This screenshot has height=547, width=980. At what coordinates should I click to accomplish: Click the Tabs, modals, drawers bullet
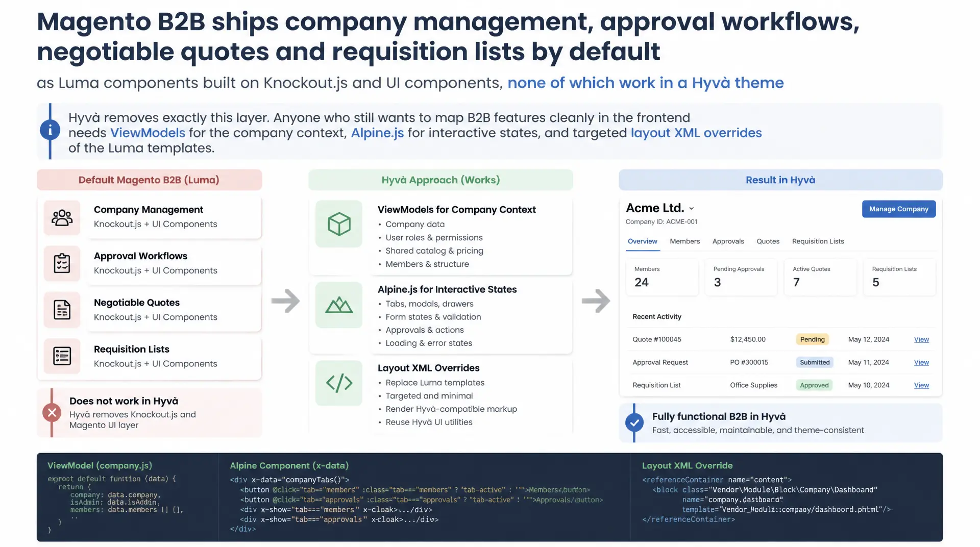click(429, 304)
